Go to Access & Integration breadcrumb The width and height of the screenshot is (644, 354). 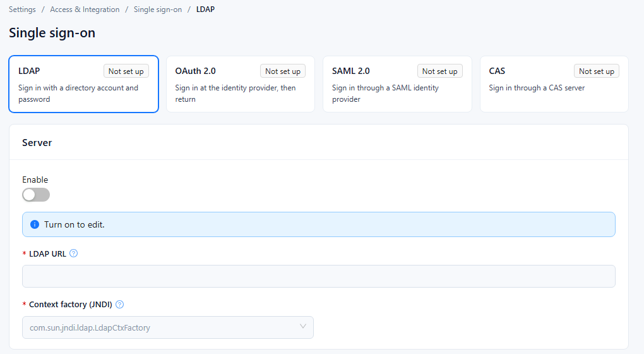(85, 9)
